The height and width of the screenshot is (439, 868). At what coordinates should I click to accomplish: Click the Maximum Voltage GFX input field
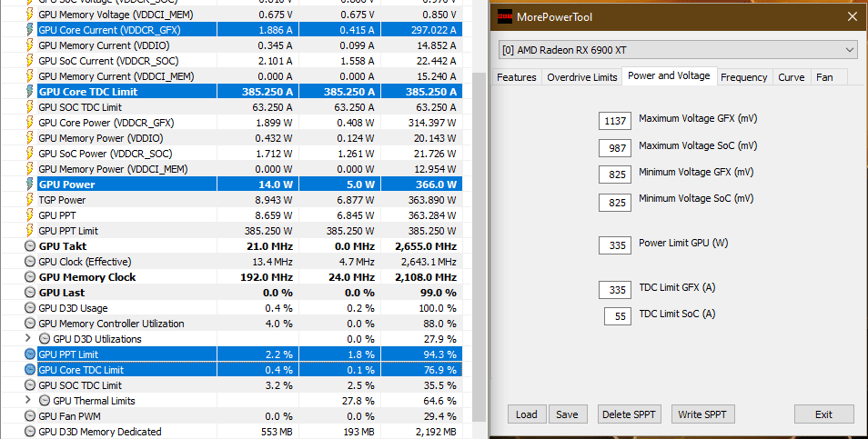[x=615, y=121]
